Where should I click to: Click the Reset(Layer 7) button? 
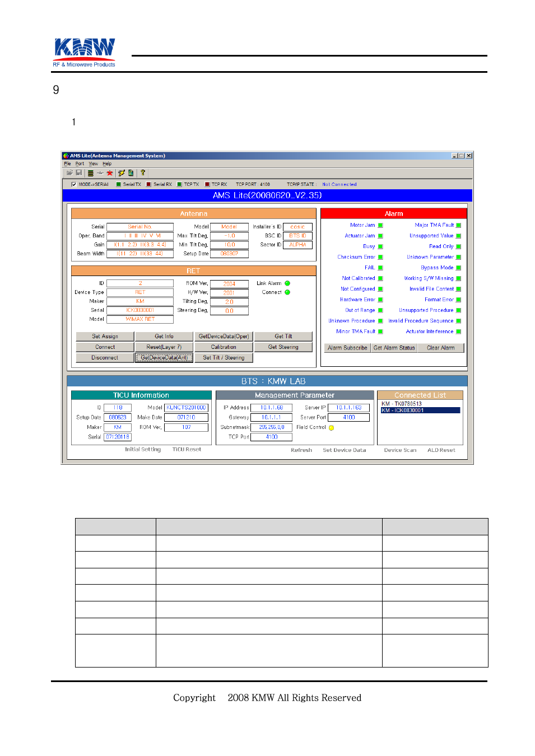(x=164, y=347)
